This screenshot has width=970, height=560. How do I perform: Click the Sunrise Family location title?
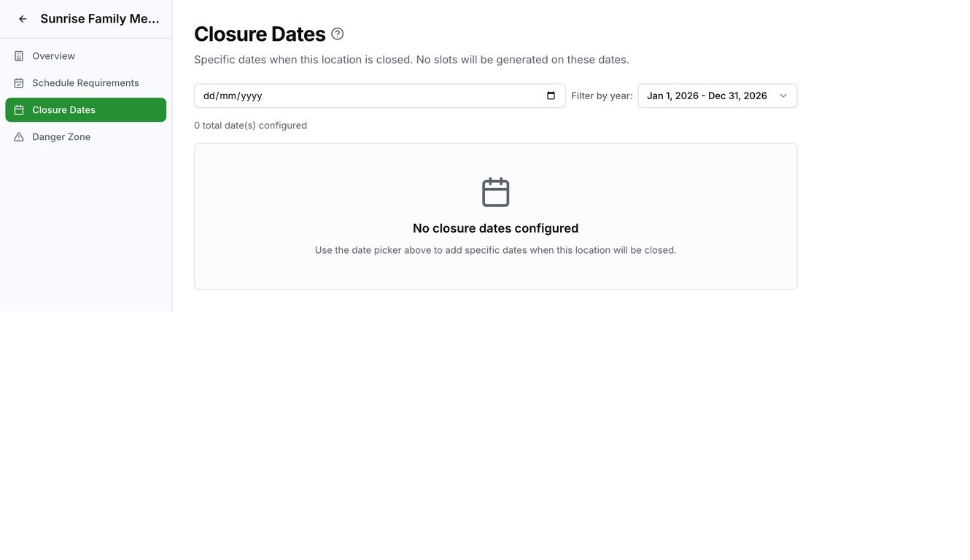(100, 19)
